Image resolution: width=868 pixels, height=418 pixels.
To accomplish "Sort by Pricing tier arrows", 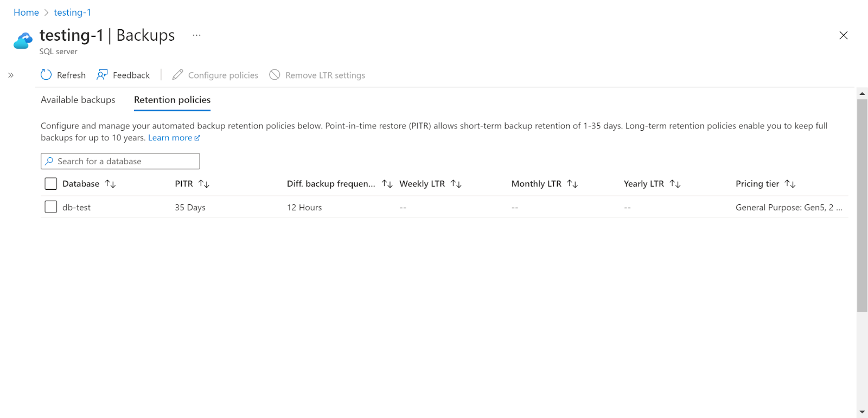I will click(790, 184).
